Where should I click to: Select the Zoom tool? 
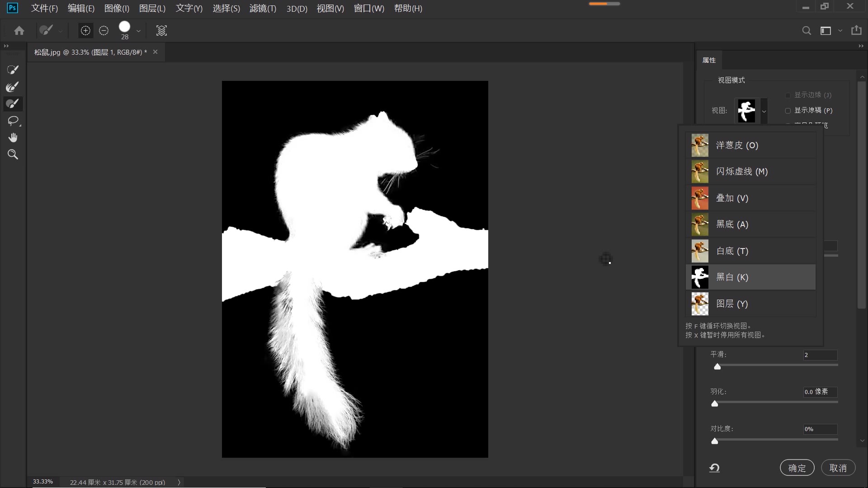click(13, 155)
